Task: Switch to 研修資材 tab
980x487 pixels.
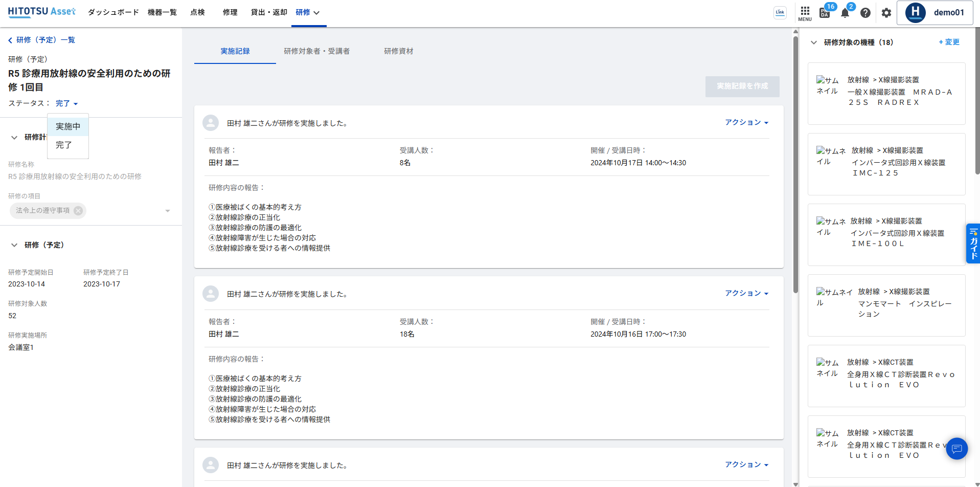Action: [x=399, y=51]
